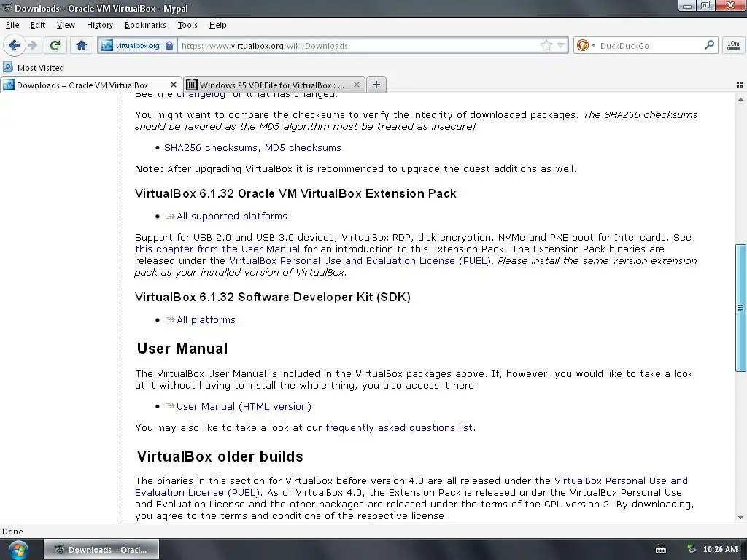Open User Manual (HTML version) link
The image size is (747, 560).
pos(244,407)
